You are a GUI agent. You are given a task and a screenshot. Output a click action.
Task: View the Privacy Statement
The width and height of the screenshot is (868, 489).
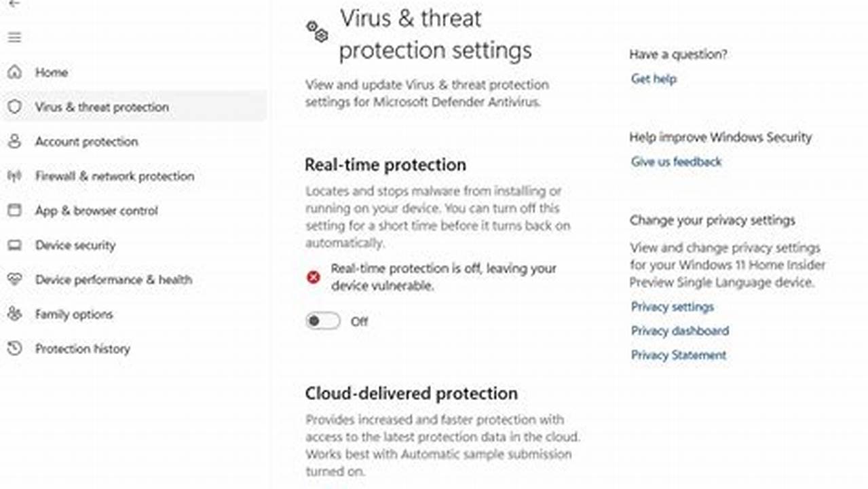click(677, 355)
